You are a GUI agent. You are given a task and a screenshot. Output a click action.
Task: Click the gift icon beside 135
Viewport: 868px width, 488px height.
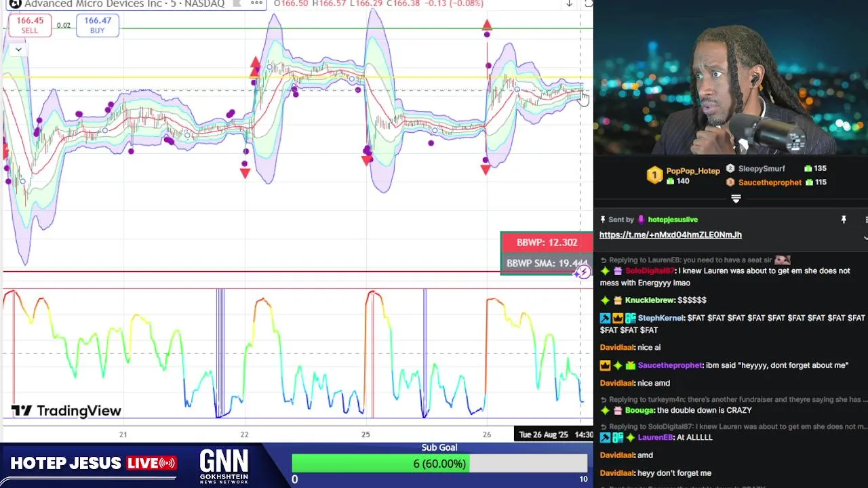pyautogui.click(x=808, y=168)
